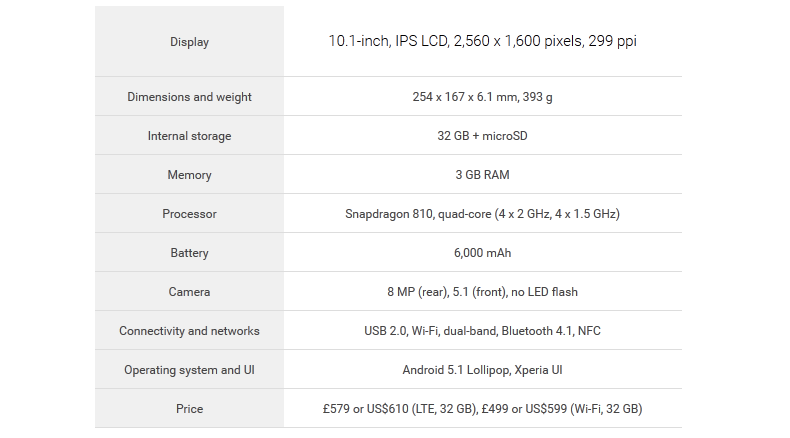Screen dimensions: 790x438
Task: Click the Internal storage label
Action: pos(189,136)
